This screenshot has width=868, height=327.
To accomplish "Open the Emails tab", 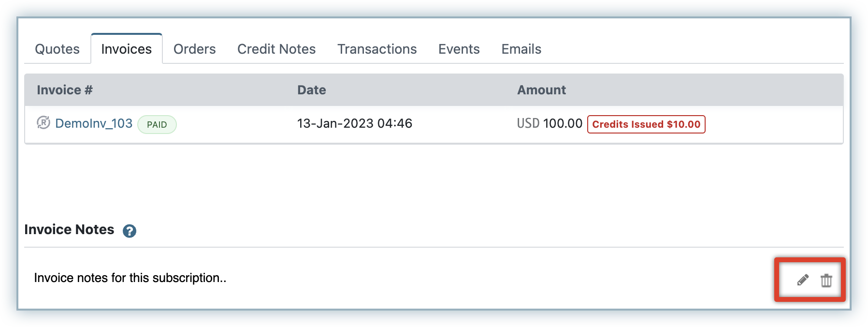I will pyautogui.click(x=521, y=49).
